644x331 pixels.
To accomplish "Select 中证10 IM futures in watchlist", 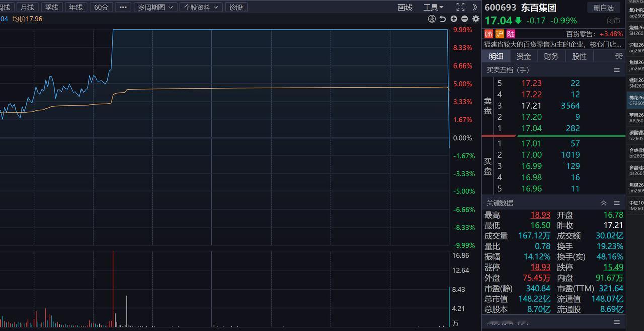I will (636, 205).
